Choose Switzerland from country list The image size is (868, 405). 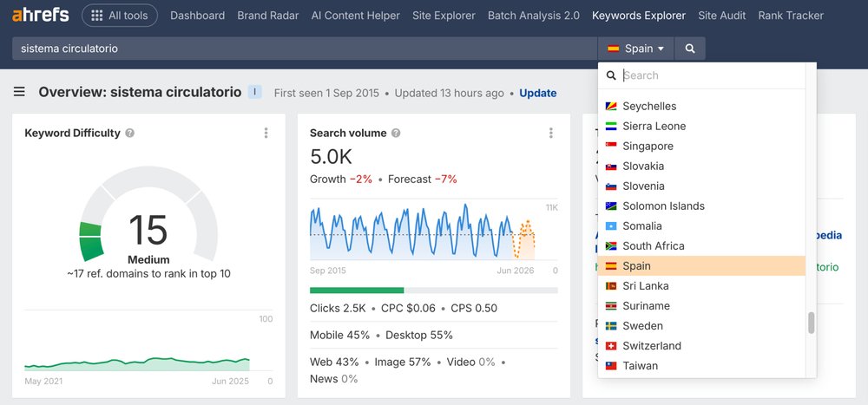coord(702,346)
